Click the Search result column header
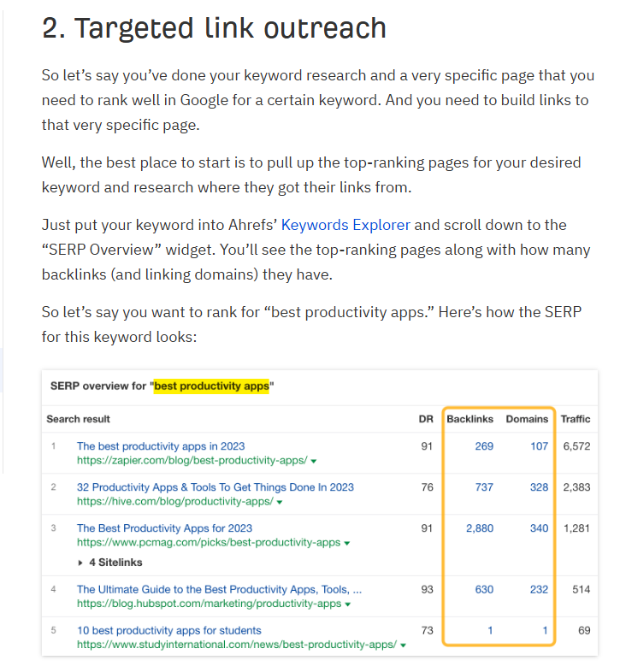Image resolution: width=620 pixels, height=672 pixels. [79, 419]
